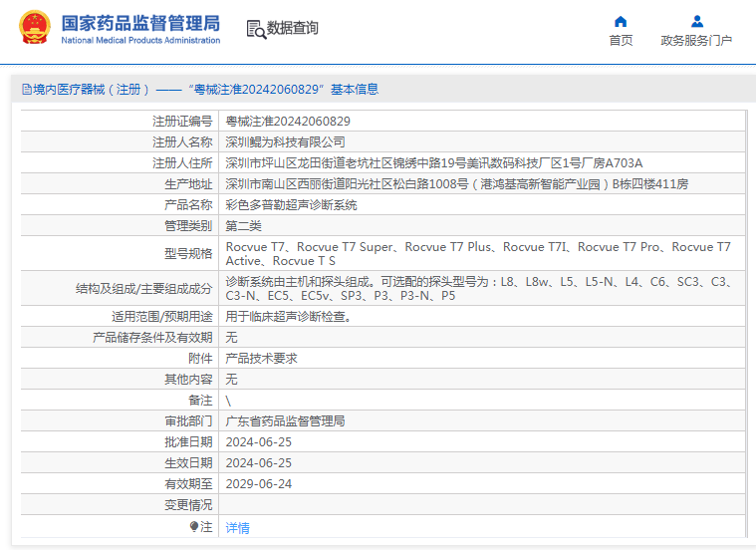Click National Medical Products Administration English subtitle
This screenshot has height=550, width=756.
(140, 41)
